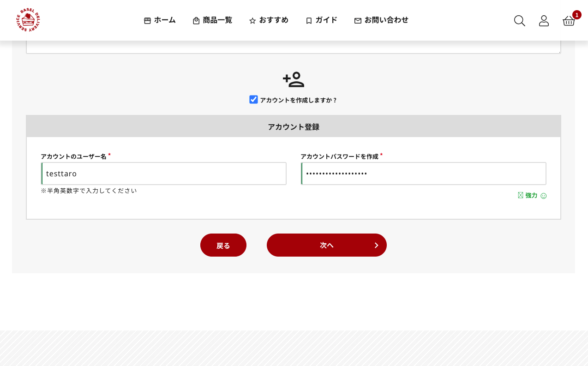Click the red cart count badge
The width and height of the screenshot is (588, 366).
coord(576,15)
